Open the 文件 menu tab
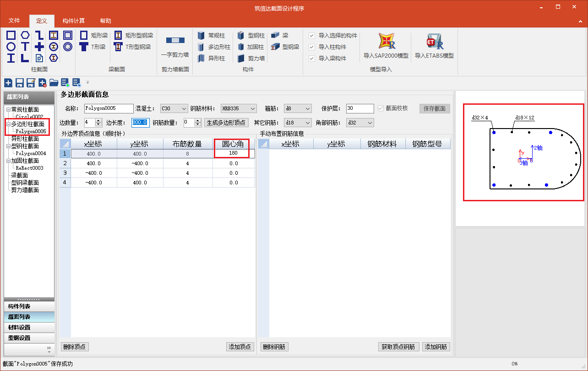Screen dimensions: 588x371 click(14, 21)
